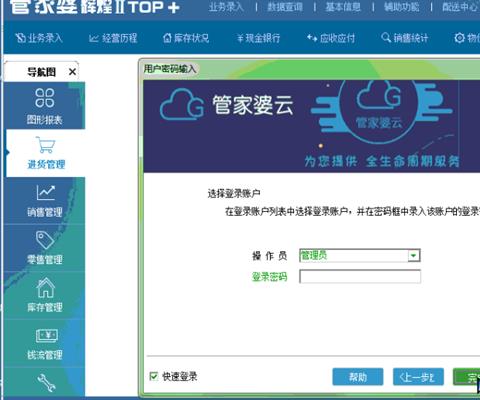Click 现金银行 toolbar shortcut

pos(258,38)
